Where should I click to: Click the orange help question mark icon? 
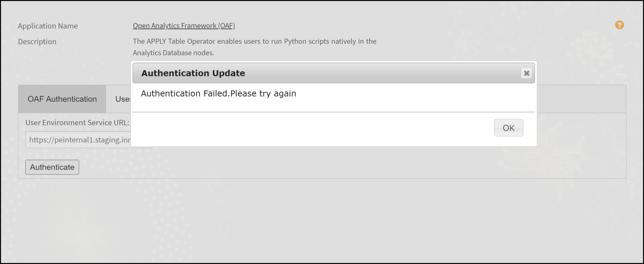click(x=619, y=25)
